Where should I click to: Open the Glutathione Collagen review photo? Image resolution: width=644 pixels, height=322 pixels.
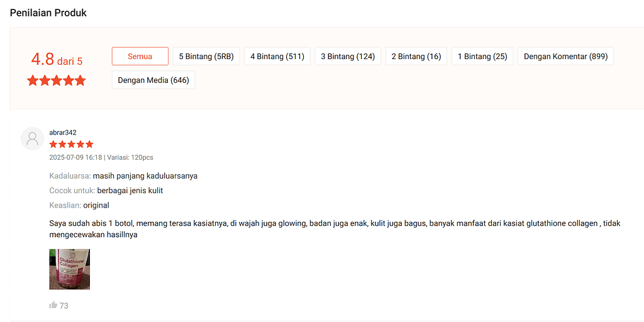coord(70,269)
